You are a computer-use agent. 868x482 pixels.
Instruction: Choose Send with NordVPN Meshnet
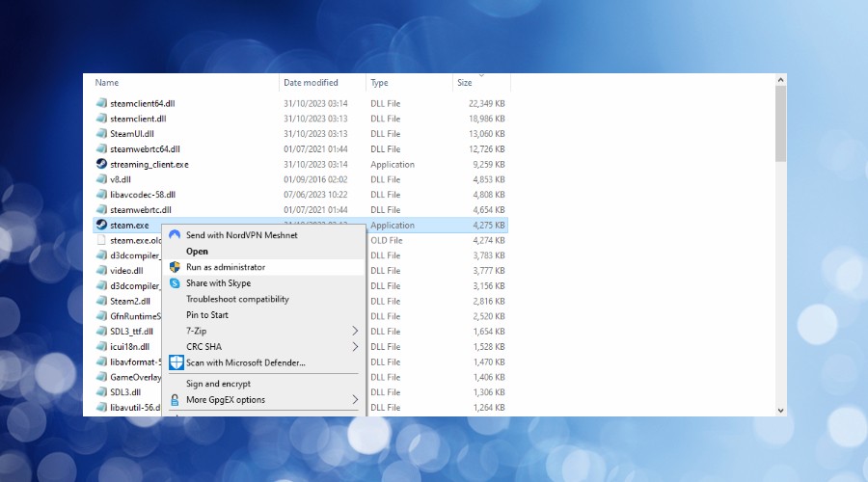242,235
